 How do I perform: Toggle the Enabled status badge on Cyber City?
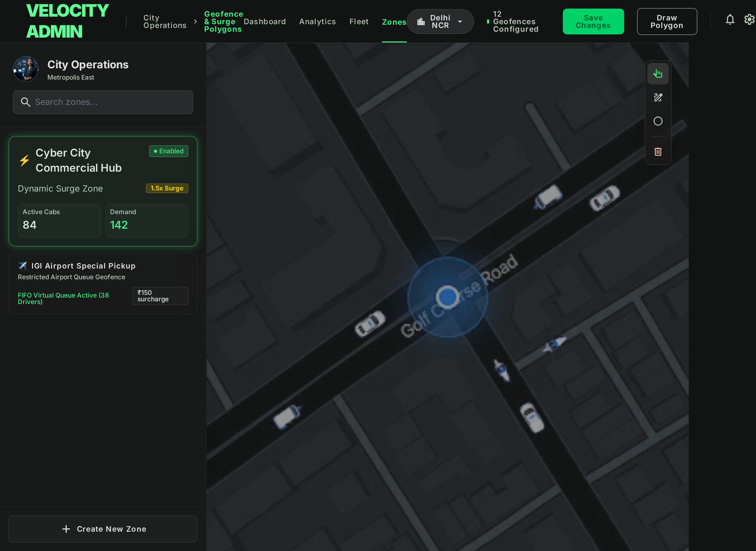169,151
